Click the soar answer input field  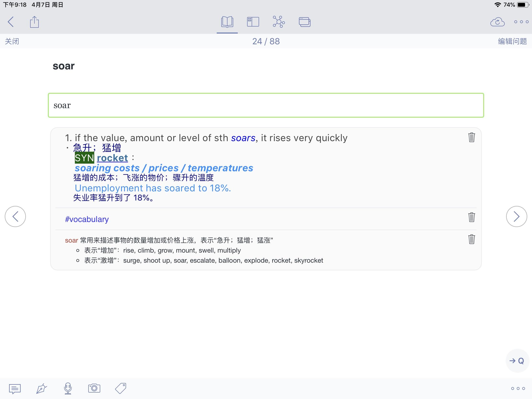[266, 105]
